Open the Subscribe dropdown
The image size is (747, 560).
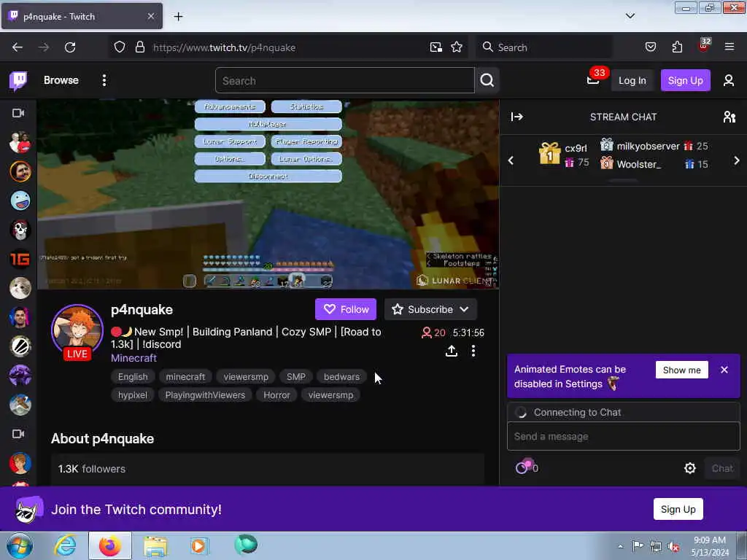[x=430, y=309]
